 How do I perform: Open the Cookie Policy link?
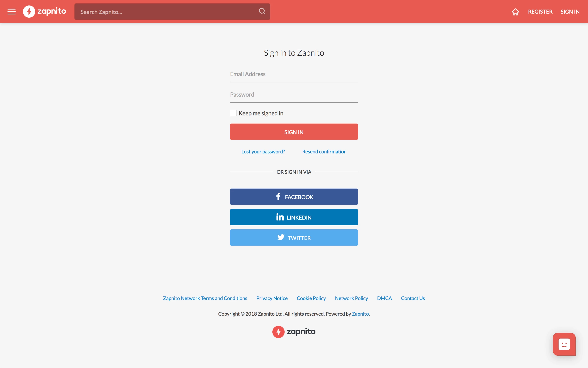tap(311, 298)
